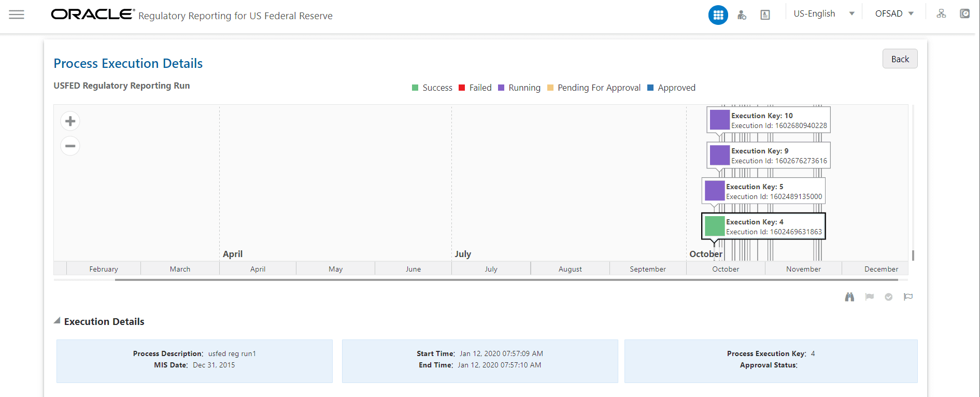The image size is (980, 397).
Task: Click the Start Time value
Action: click(x=501, y=353)
